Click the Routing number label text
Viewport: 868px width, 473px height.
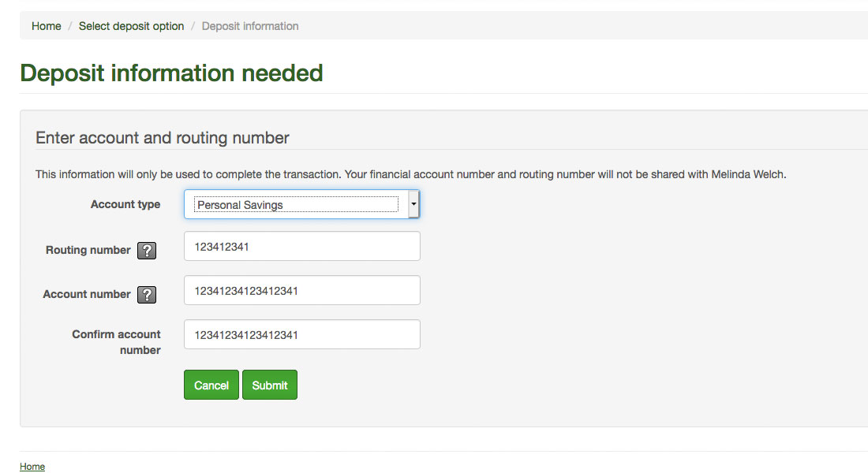[88, 250]
